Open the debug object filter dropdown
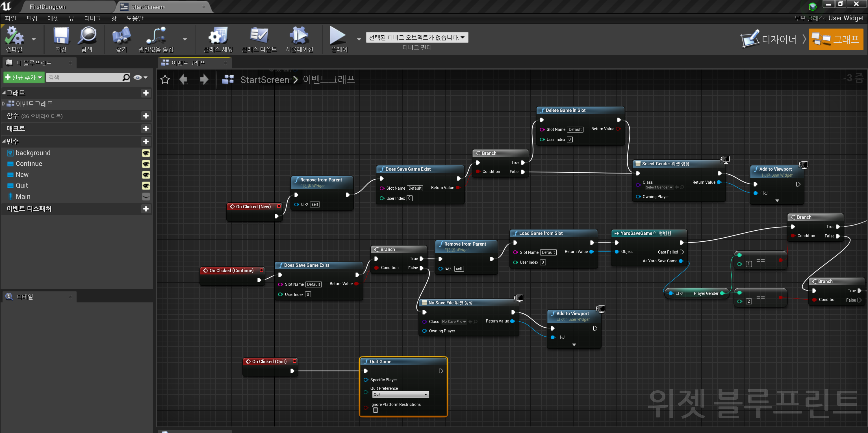 pyautogui.click(x=416, y=37)
